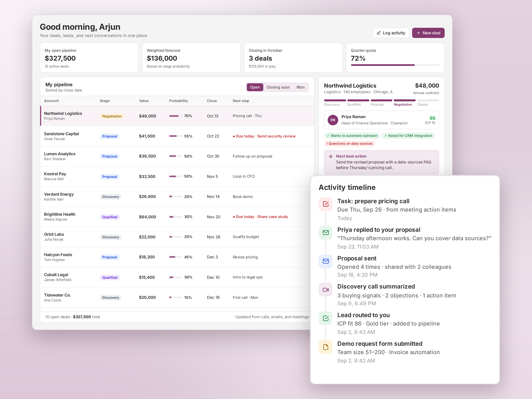Image resolution: width=532 pixels, height=399 pixels.
Task: Open the Tidewater Co. account
Action: 57,295
